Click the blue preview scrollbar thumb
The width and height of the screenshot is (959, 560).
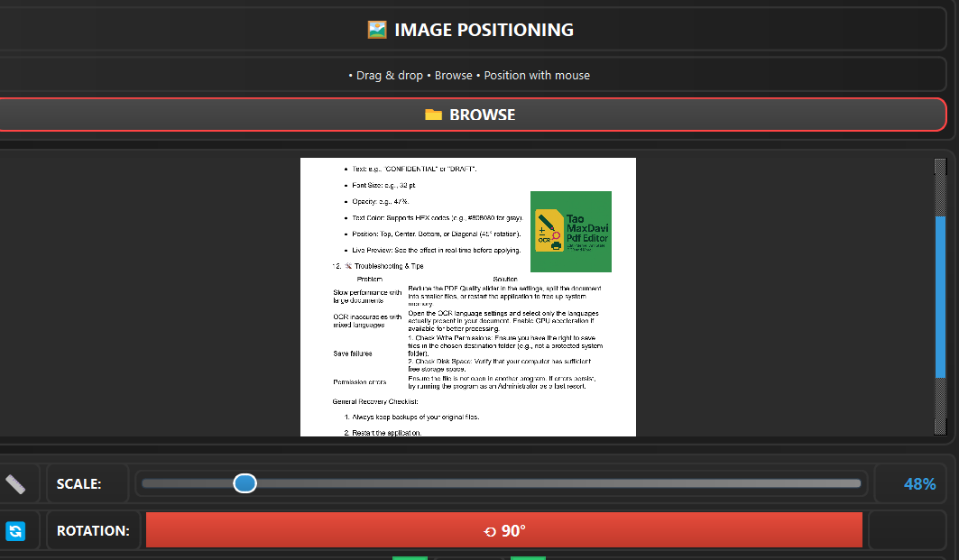click(x=940, y=298)
